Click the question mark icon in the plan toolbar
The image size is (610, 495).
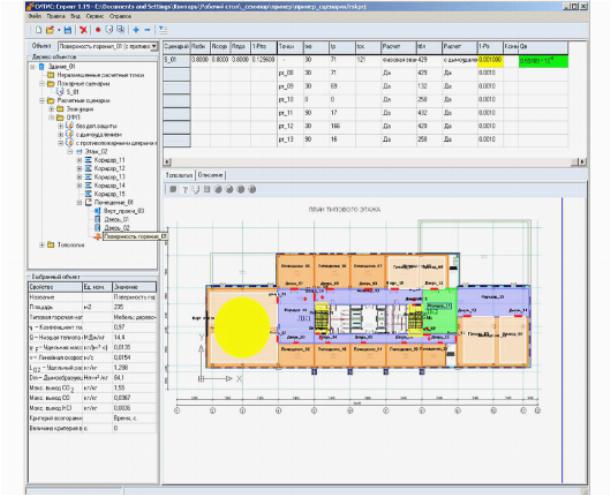coord(186,188)
